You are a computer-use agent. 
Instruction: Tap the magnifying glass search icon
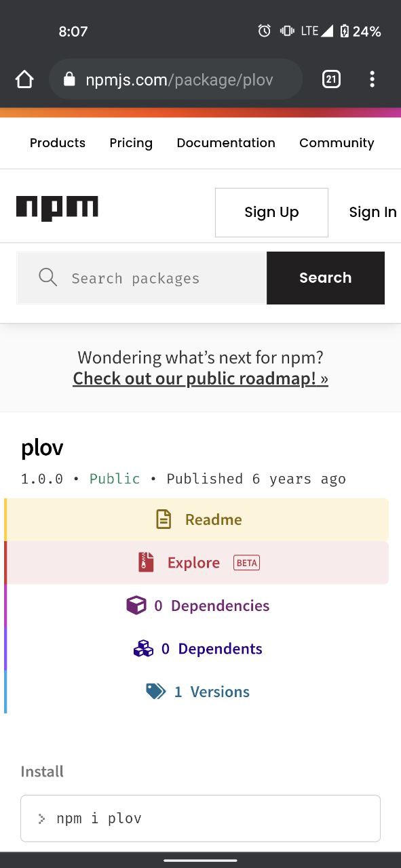pyautogui.click(x=47, y=277)
